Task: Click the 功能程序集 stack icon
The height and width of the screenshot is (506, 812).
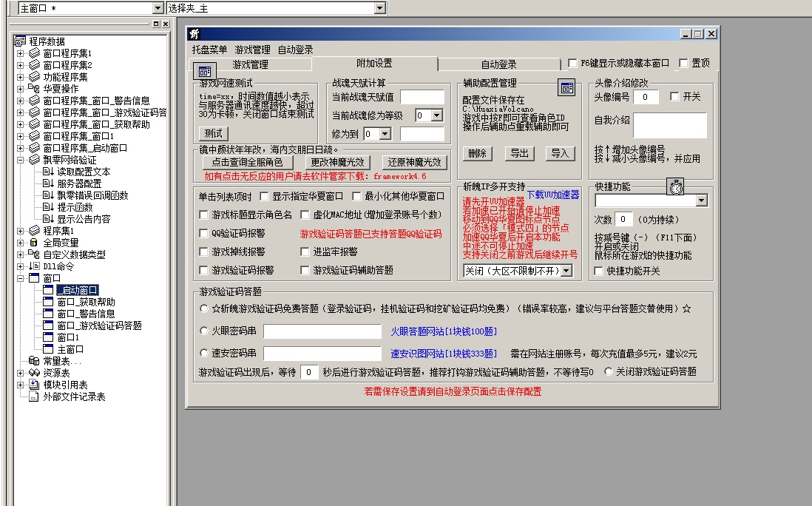Action: point(34,77)
